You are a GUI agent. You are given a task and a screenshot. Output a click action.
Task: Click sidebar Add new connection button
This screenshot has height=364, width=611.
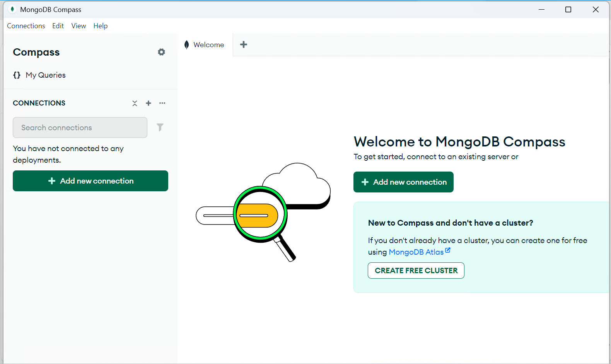[90, 181]
